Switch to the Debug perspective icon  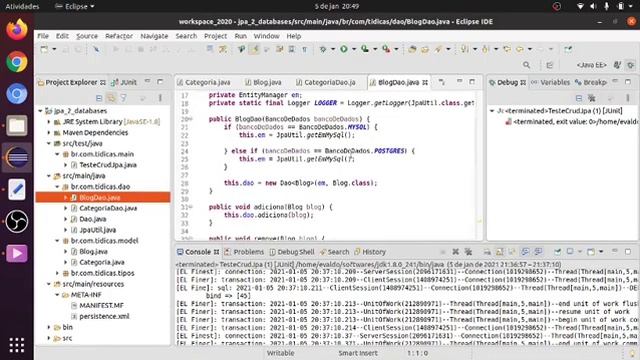click(631, 65)
